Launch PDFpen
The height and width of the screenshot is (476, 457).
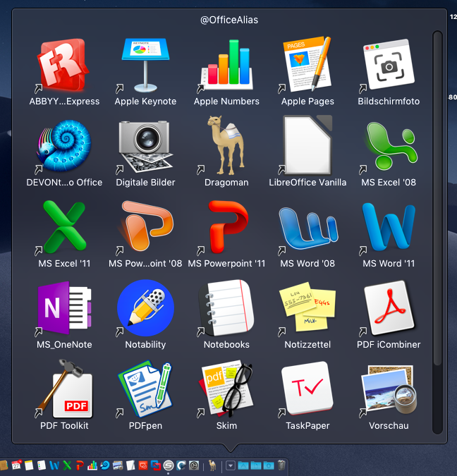click(145, 389)
